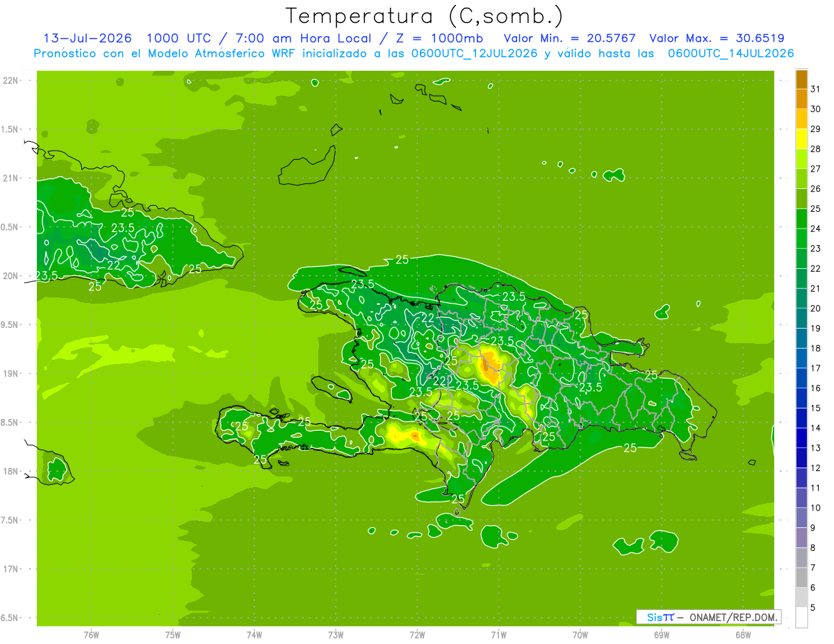Click the "73W" longitude axis label
834x644 pixels.
tap(336, 634)
